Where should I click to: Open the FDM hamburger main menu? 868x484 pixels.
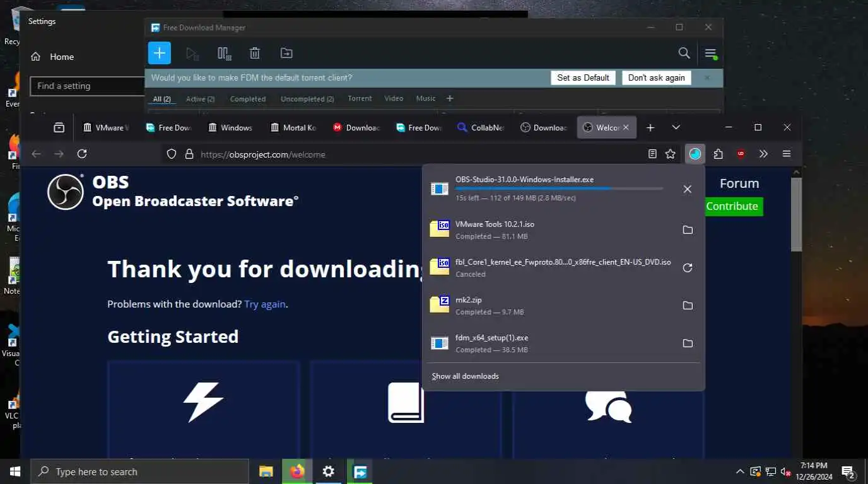tap(710, 54)
